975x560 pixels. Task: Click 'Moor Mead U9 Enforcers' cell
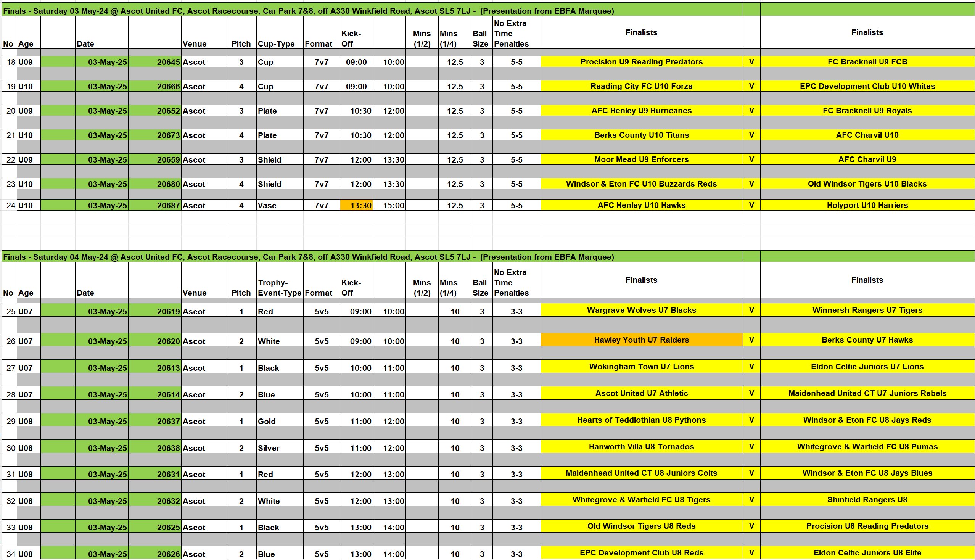click(x=641, y=159)
